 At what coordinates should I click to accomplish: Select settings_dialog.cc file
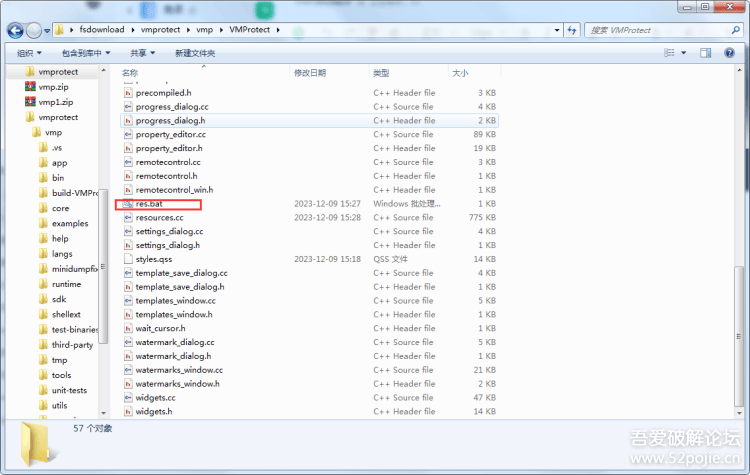pos(309,232)
